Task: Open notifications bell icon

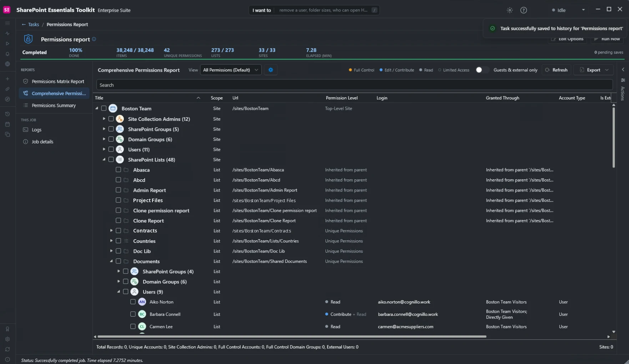Action: point(7,54)
